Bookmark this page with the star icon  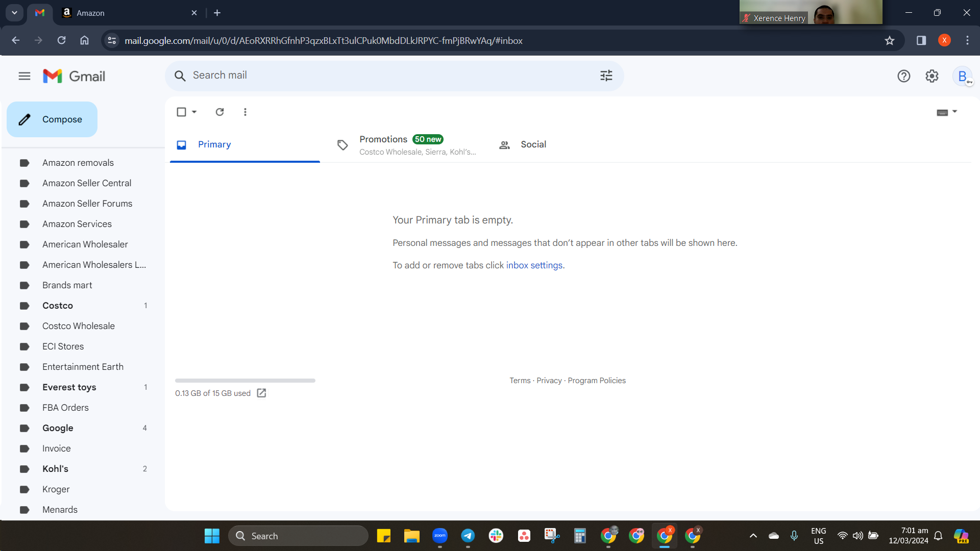click(890, 40)
